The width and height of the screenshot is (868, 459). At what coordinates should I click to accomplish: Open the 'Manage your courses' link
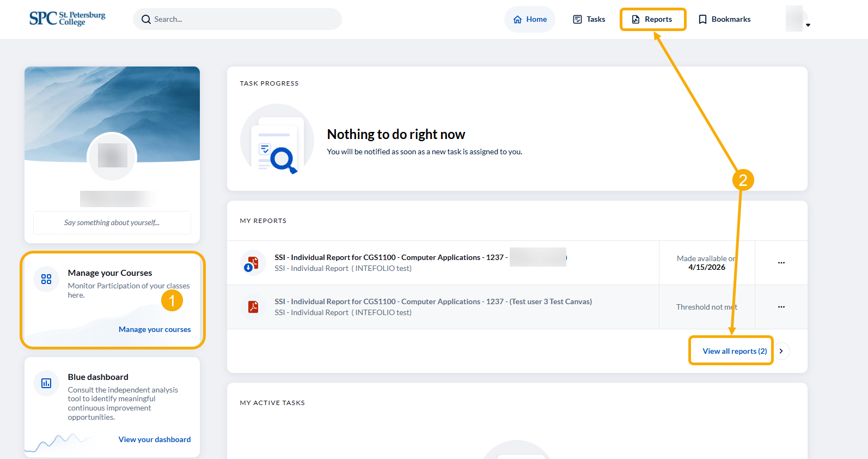pyautogui.click(x=155, y=329)
